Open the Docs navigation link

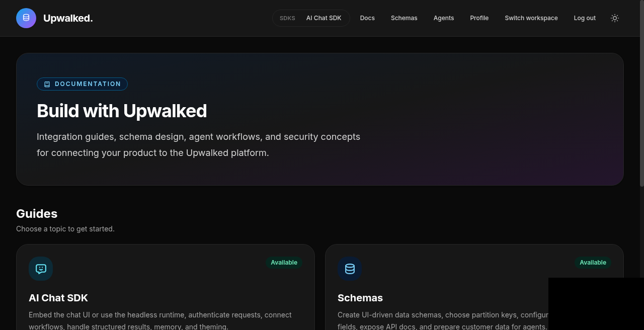point(367,18)
